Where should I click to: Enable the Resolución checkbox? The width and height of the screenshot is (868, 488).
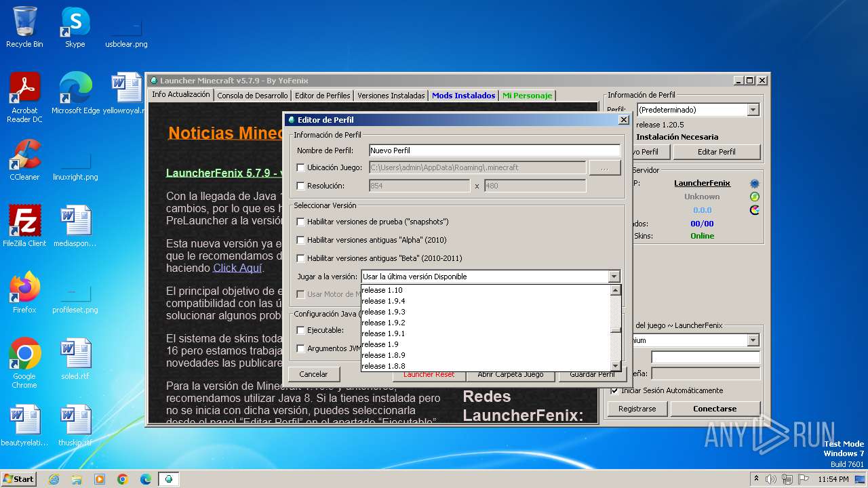click(x=301, y=186)
